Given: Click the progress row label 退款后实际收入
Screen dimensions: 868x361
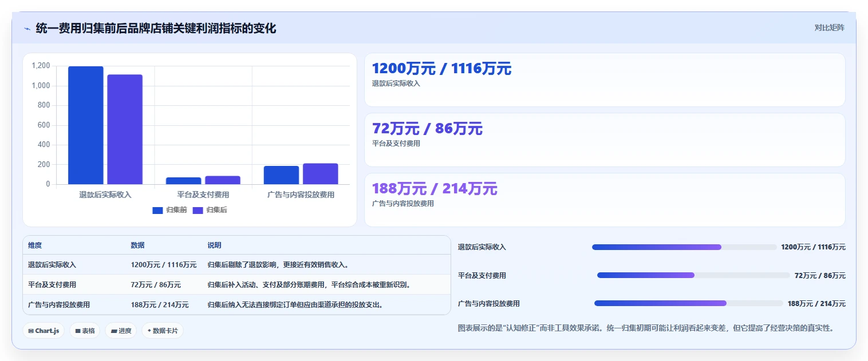Looking at the screenshot, I should [482, 247].
